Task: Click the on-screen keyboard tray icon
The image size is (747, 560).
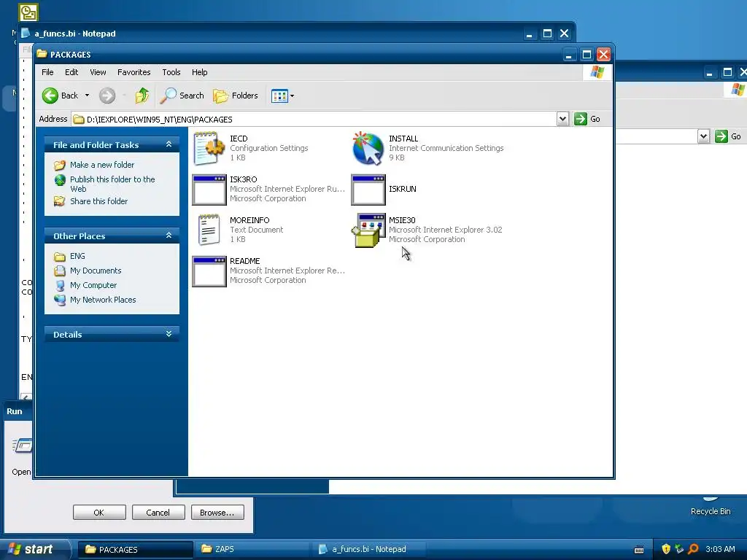Action: click(639, 550)
